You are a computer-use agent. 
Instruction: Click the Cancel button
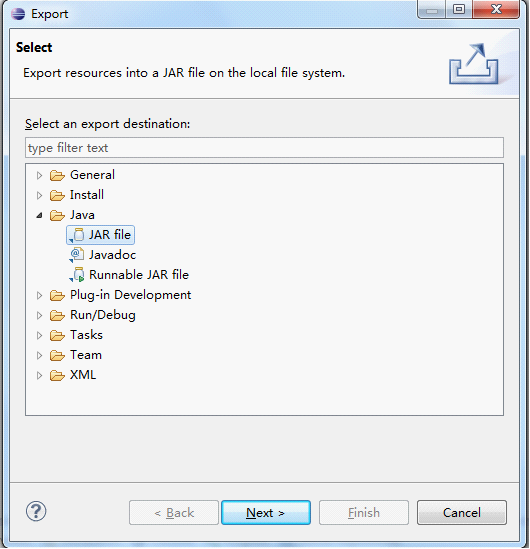[461, 513]
